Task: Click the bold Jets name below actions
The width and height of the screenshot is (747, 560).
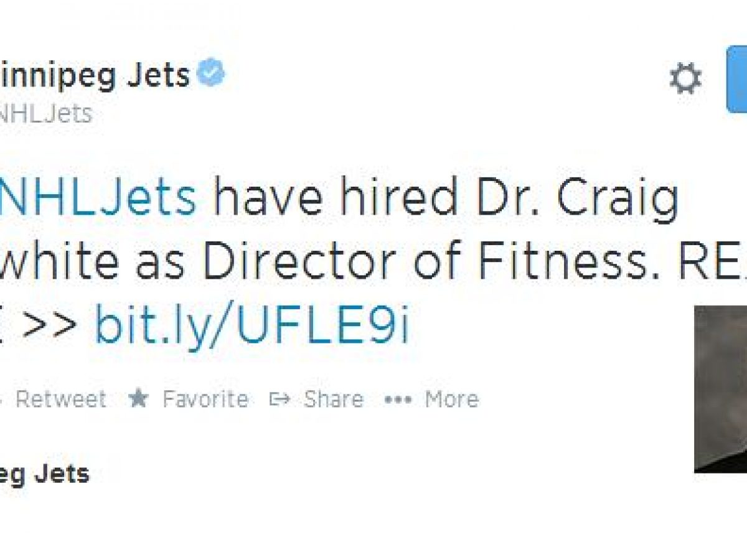Action: coord(44,474)
